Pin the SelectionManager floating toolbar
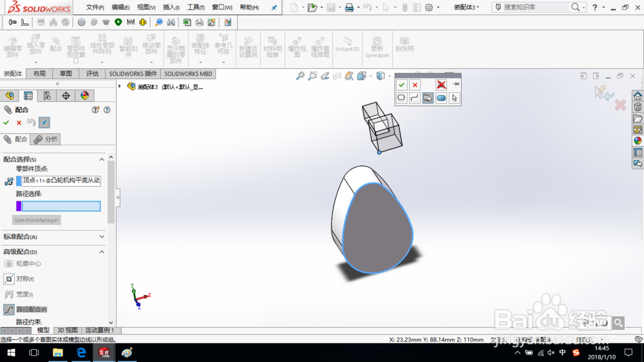Screen dimensions: 644x362 455,84
